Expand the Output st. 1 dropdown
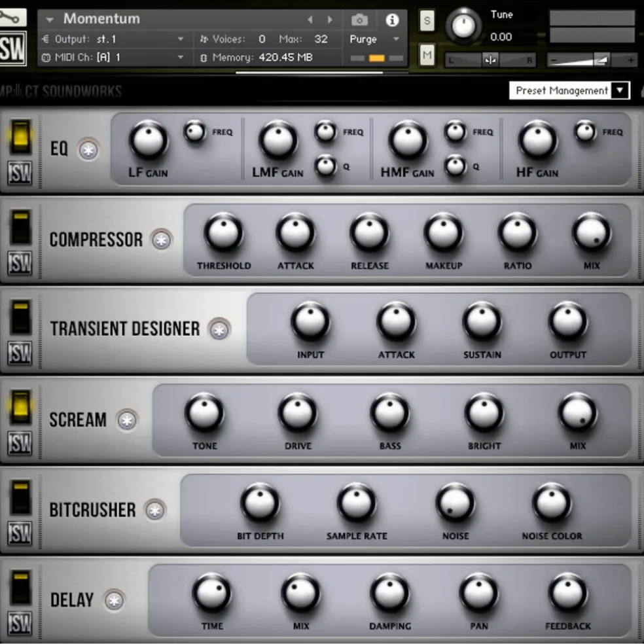 pyautogui.click(x=180, y=39)
